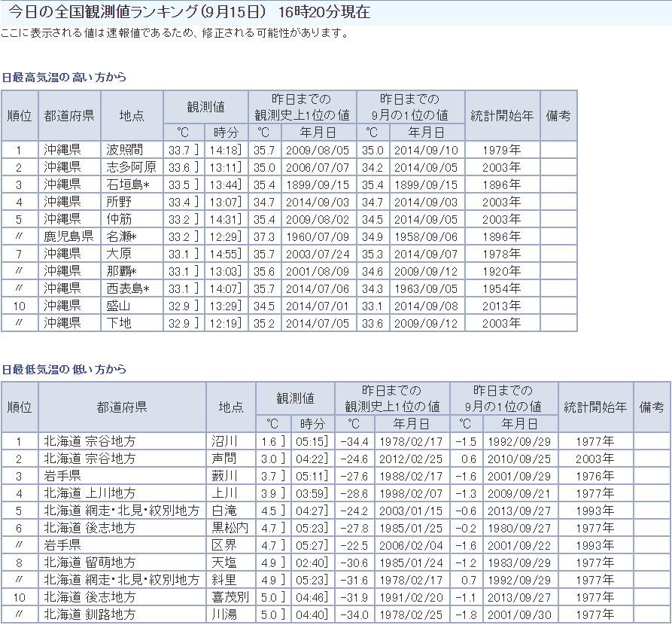The width and height of the screenshot is (672, 625).
Task: Click the 石垣島* station entry
Action: point(128,184)
